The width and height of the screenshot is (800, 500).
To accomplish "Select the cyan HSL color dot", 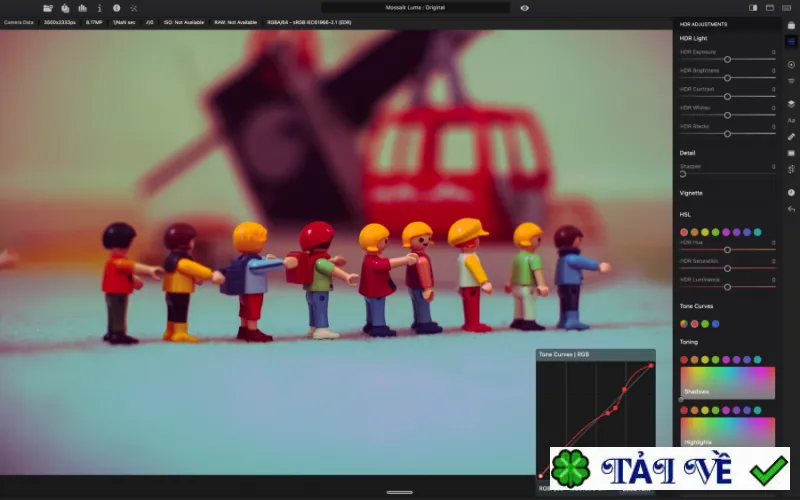I will 758,232.
